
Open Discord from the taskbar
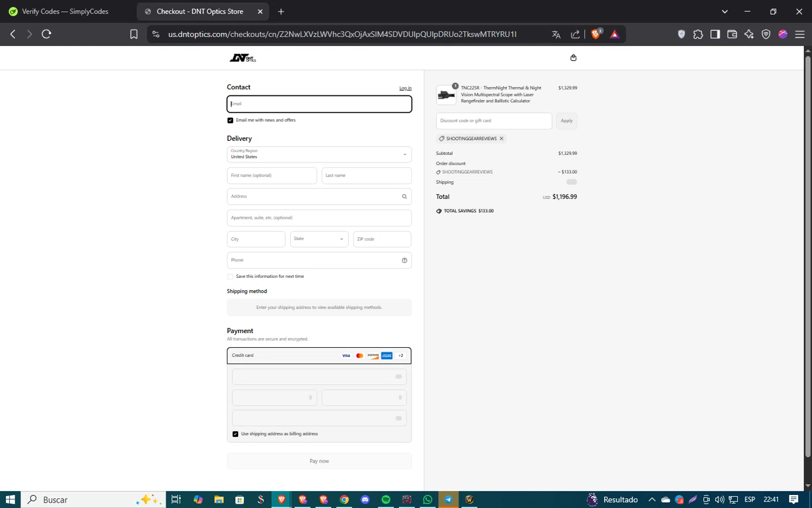coord(365,499)
